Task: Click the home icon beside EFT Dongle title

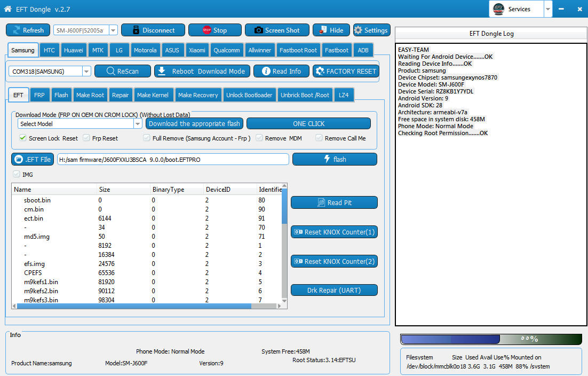Action: 7,9
